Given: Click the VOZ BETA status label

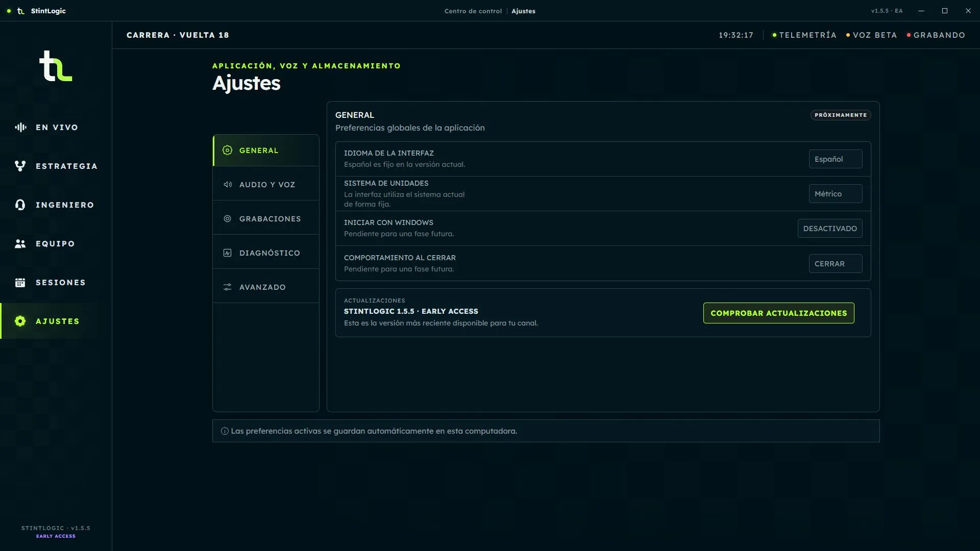Looking at the screenshot, I should 875,35.
